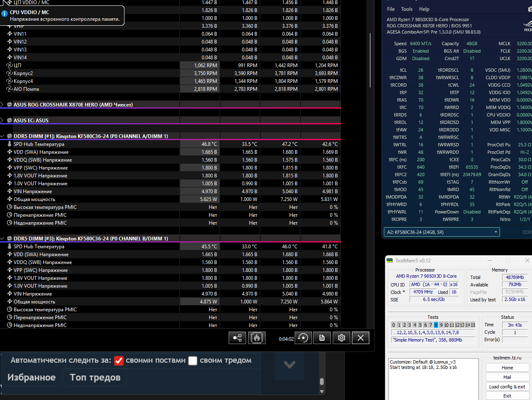Click the lightning icon beside VIN11
Viewport: 532px width, 400px height.
coord(10,34)
